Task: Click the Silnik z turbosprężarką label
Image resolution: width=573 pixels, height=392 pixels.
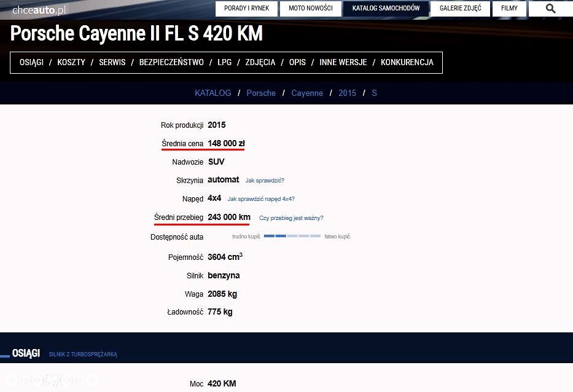Action: coord(83,355)
